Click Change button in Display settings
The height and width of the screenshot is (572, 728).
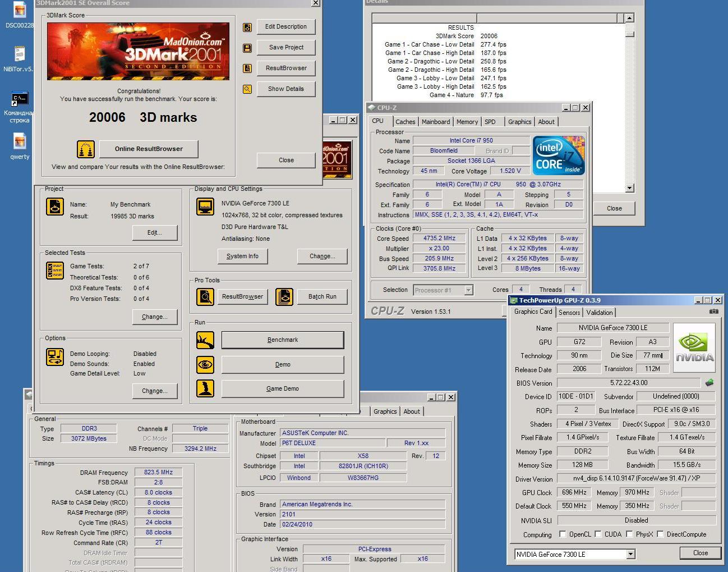click(322, 257)
